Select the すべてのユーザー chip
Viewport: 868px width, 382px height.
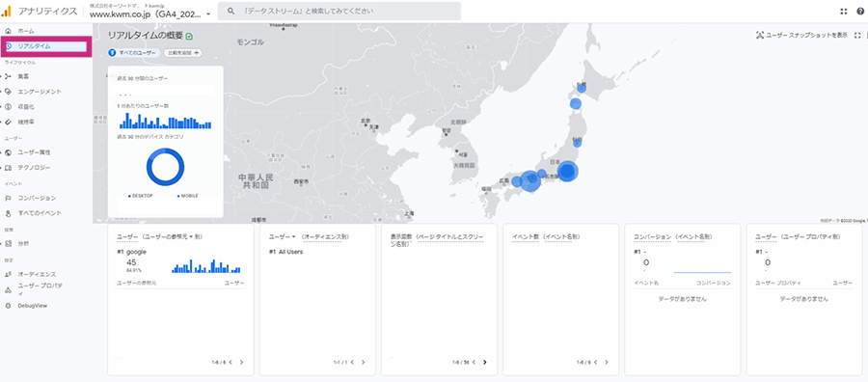click(133, 53)
